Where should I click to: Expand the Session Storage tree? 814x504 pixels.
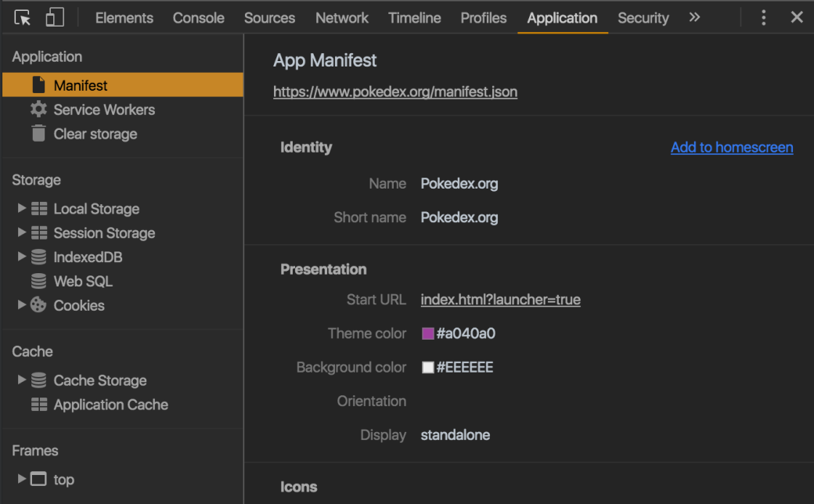[x=21, y=232]
